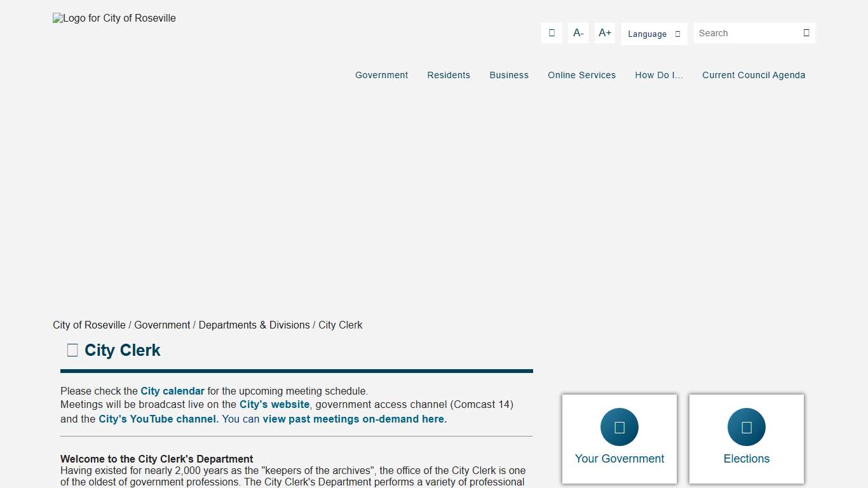Click the City of Roseville logo
Screen dimensions: 868x488
(x=114, y=18)
